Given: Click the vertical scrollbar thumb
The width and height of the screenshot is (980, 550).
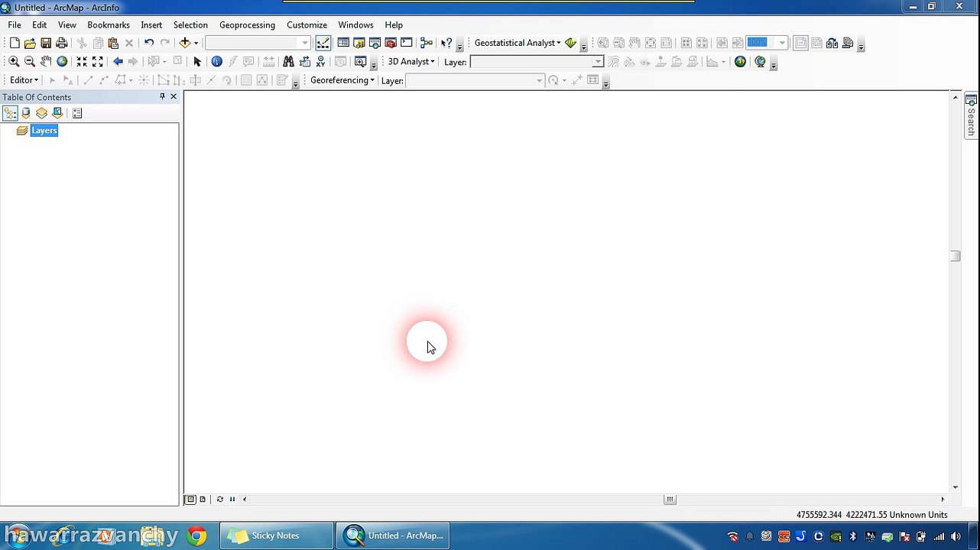Looking at the screenshot, I should pos(956,256).
